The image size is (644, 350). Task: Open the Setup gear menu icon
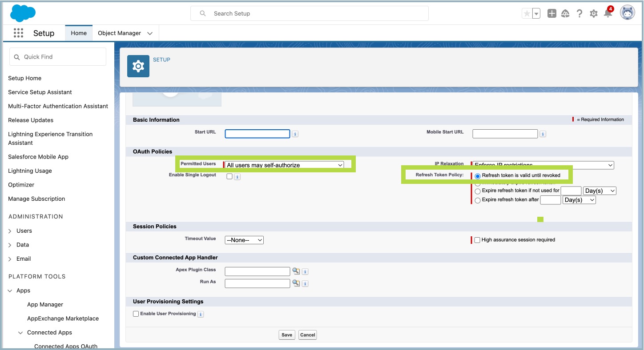point(593,13)
